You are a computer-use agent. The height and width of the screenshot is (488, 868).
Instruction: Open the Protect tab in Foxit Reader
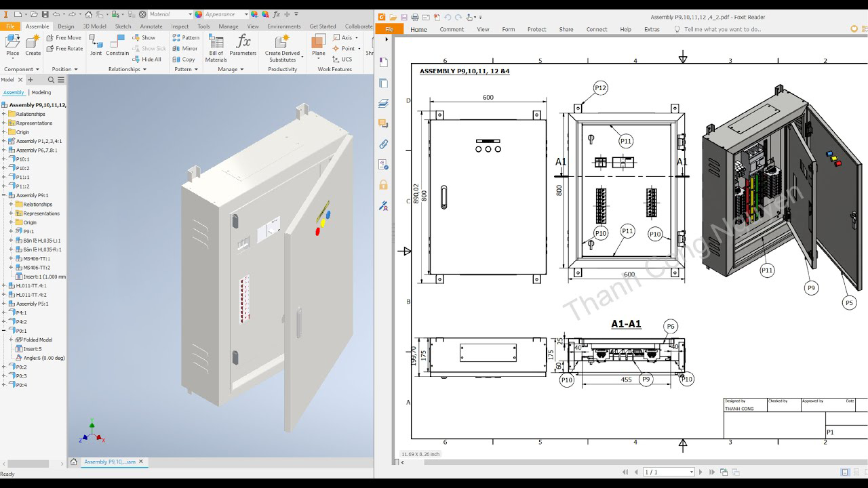536,29
